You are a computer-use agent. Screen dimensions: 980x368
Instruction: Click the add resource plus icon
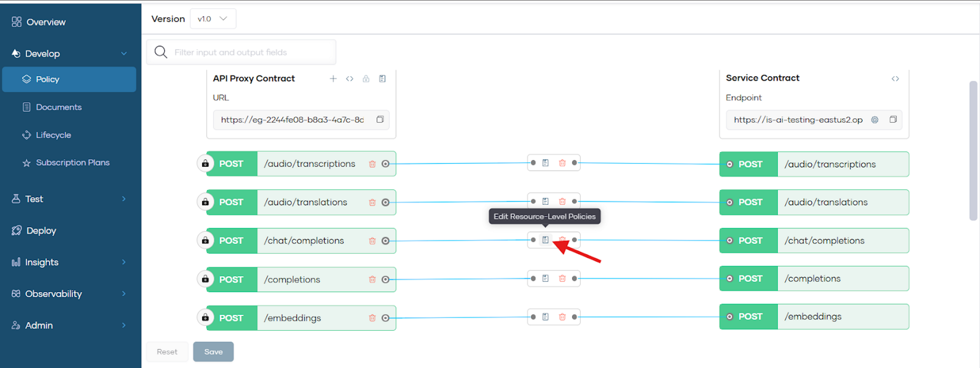pos(333,79)
